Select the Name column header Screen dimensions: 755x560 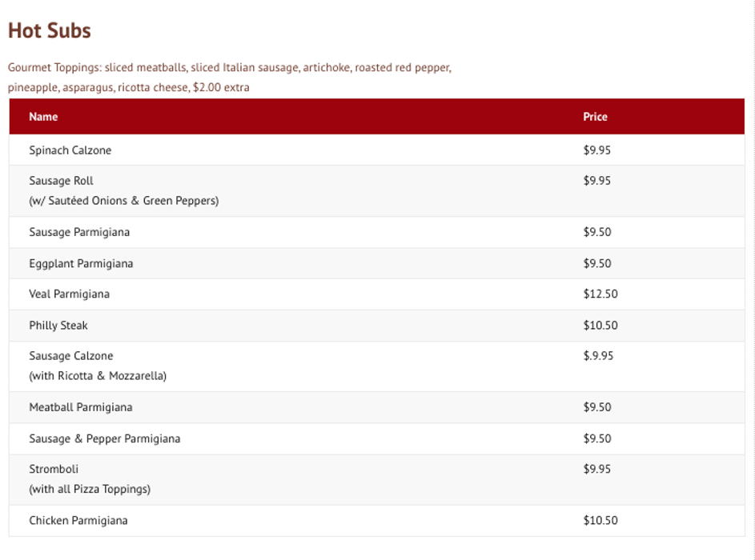43,117
